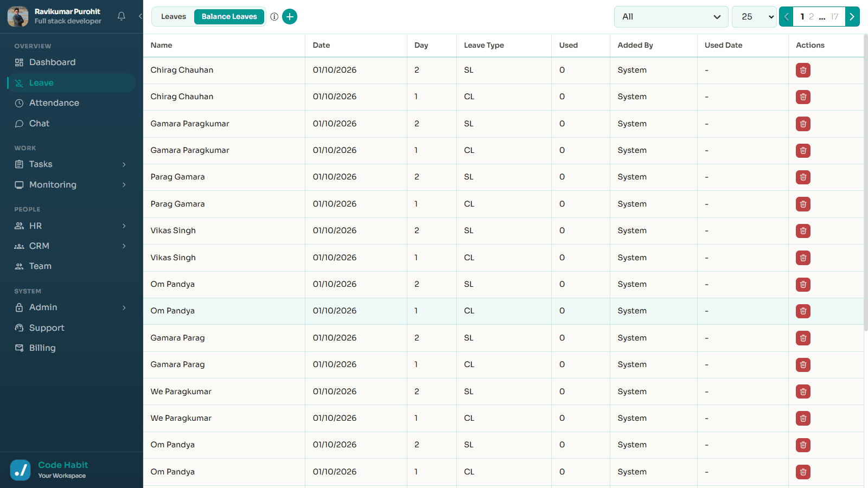Delete Gamara Parag's CL leave row
Screen dimensions: 868x488
pos(803,364)
